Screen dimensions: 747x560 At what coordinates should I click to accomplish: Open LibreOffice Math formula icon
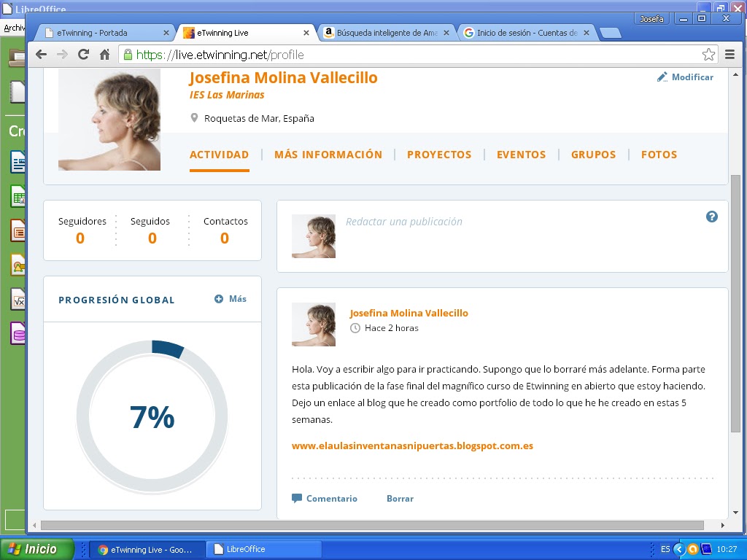click(x=18, y=300)
